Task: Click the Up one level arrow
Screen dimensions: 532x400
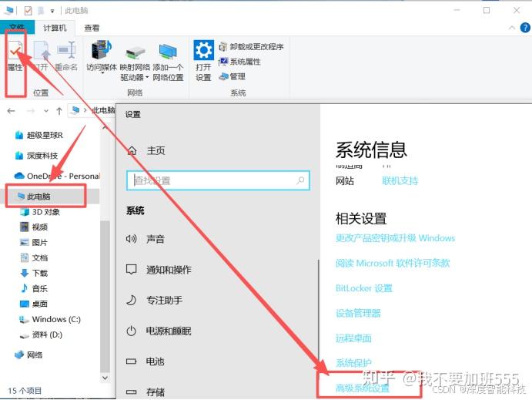Action: (x=59, y=111)
